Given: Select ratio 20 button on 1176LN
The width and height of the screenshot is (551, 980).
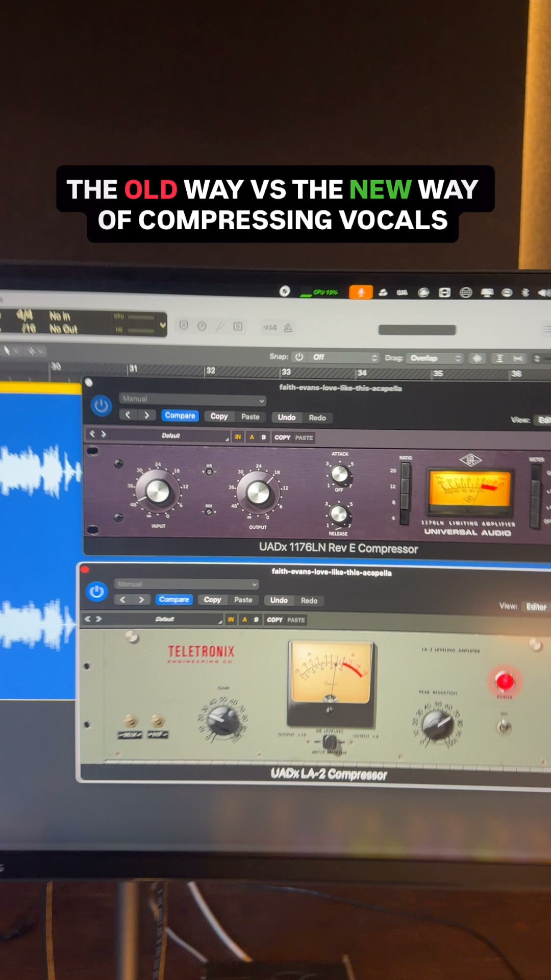Looking at the screenshot, I should point(406,471).
